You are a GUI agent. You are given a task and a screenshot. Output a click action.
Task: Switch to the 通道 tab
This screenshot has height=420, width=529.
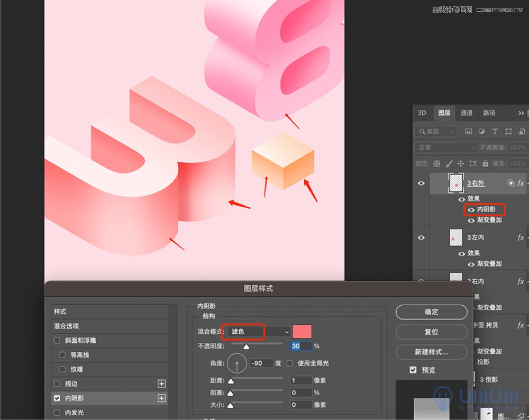pyautogui.click(x=467, y=113)
